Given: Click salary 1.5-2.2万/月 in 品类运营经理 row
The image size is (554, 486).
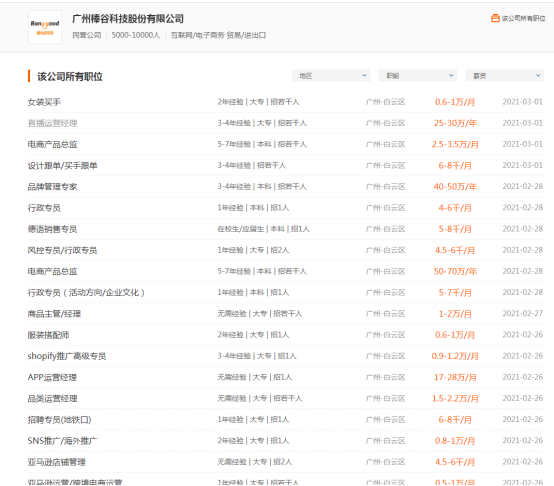Looking at the screenshot, I should (x=455, y=399).
